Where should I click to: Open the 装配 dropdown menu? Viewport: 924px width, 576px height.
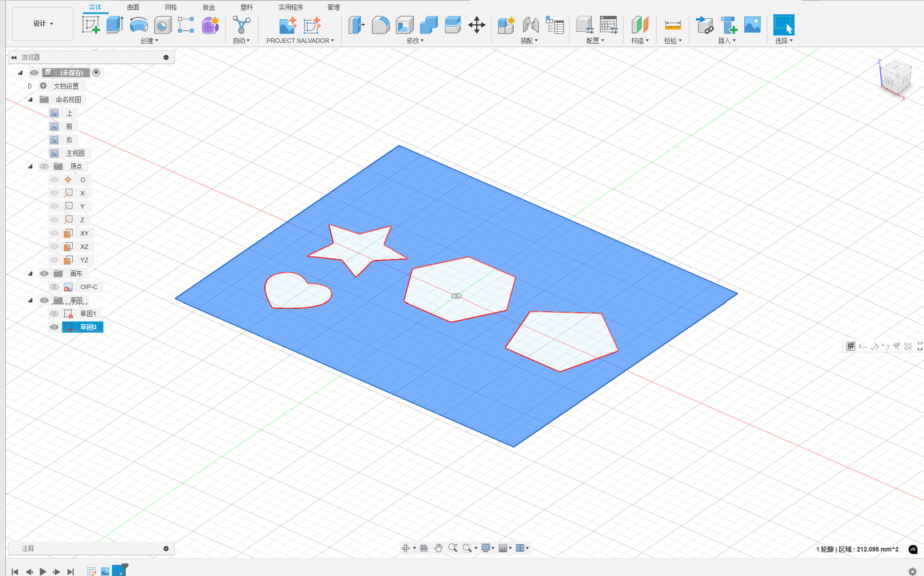pos(529,41)
